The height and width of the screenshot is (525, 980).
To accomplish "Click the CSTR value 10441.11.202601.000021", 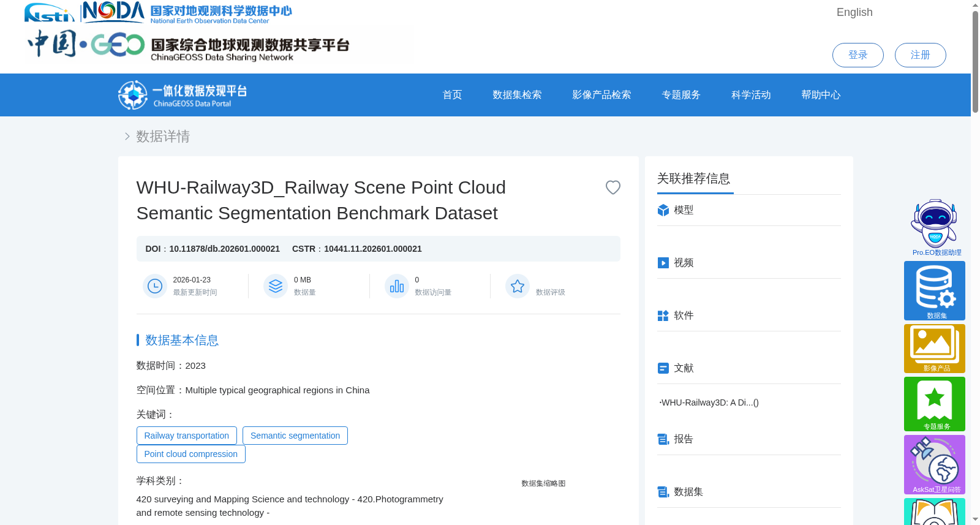I will tap(373, 249).
